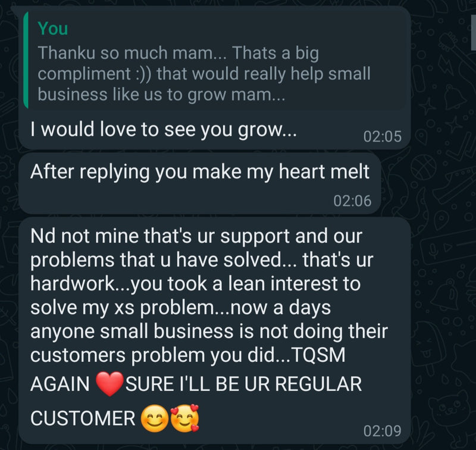Screen dimensions: 476x450
Task: Tap the message line starting "Nd not mine"
Action: point(196,237)
